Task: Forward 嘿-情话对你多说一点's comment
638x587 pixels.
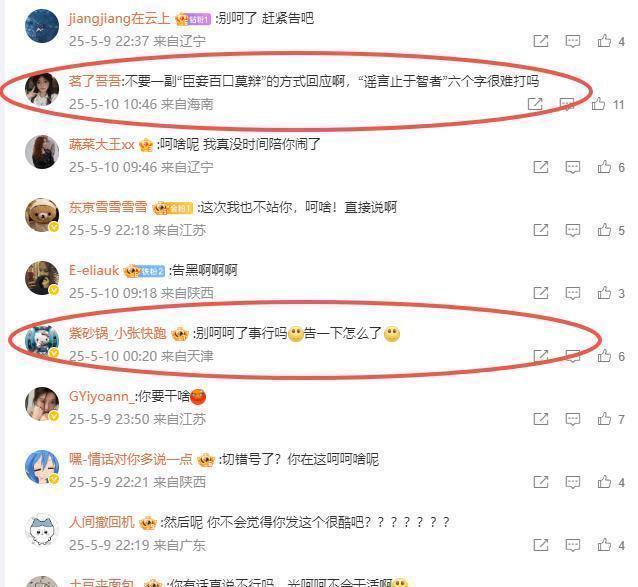Action: tap(541, 482)
